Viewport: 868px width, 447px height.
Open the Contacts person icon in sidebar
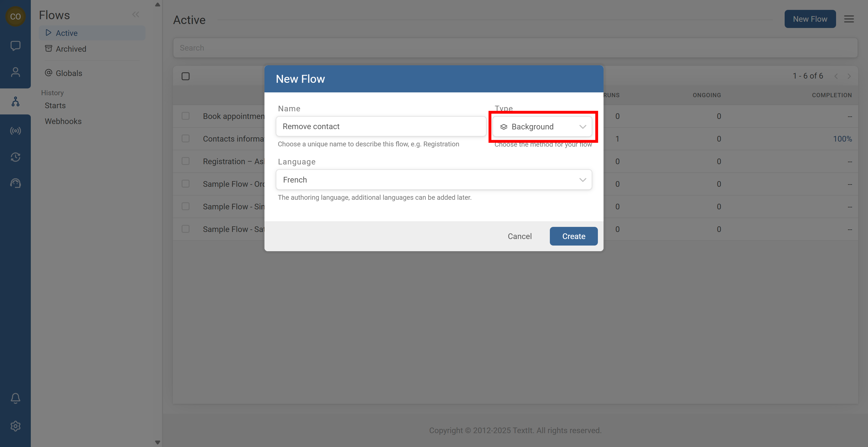(15, 72)
